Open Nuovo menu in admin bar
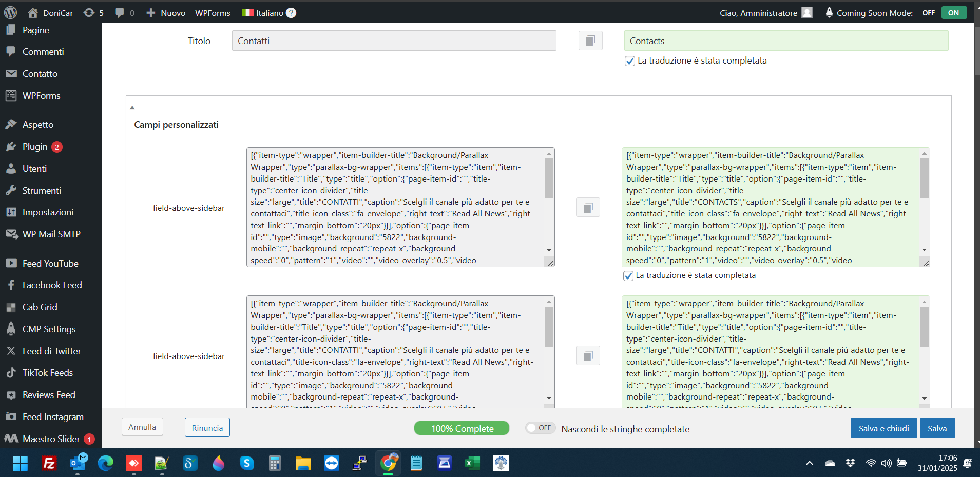The image size is (980, 477). pos(166,13)
